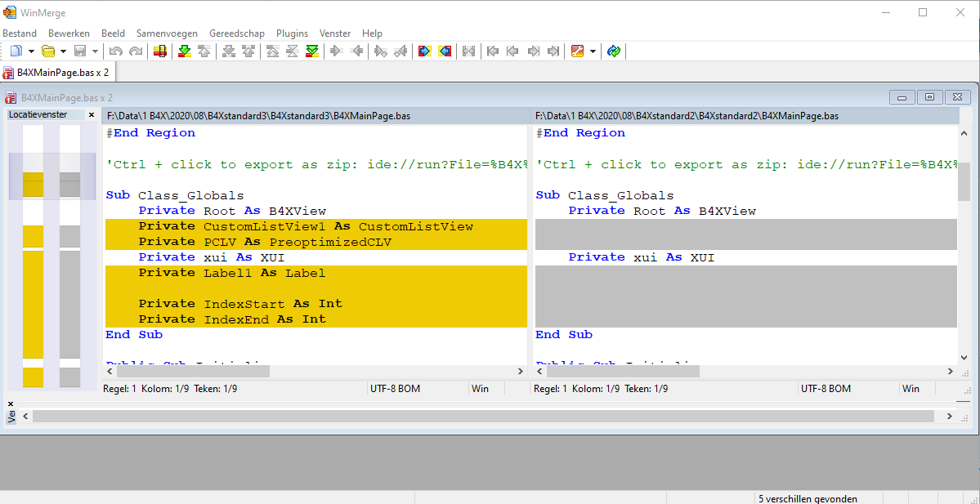Open Options with the wrench icon
The width and height of the screenshot is (980, 504).
(578, 51)
